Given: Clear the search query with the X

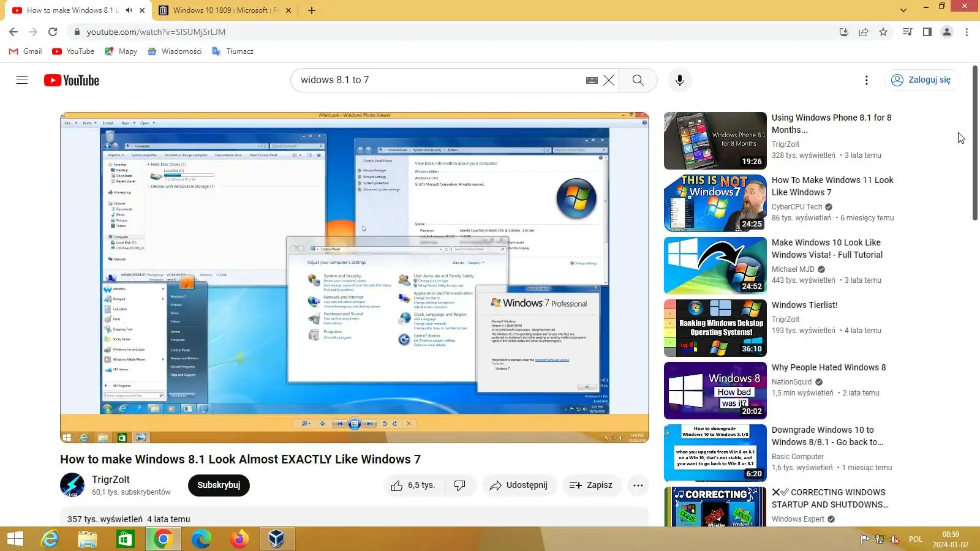Looking at the screenshot, I should tap(609, 80).
